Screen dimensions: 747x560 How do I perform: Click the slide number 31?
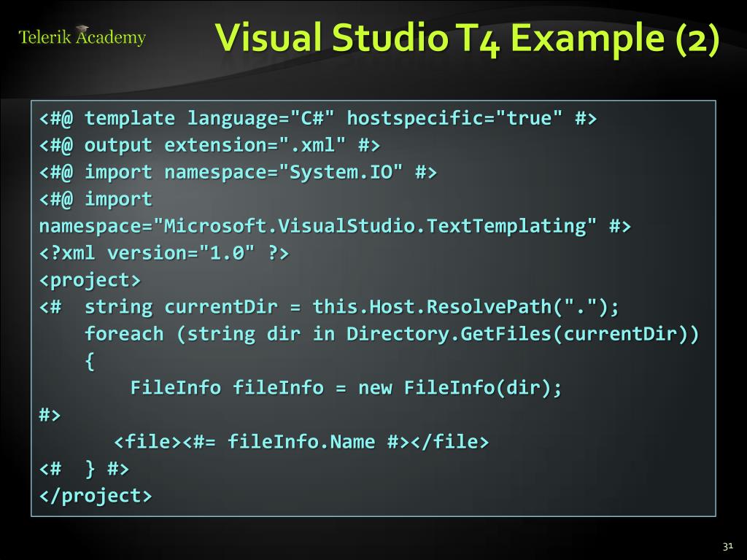tap(728, 546)
